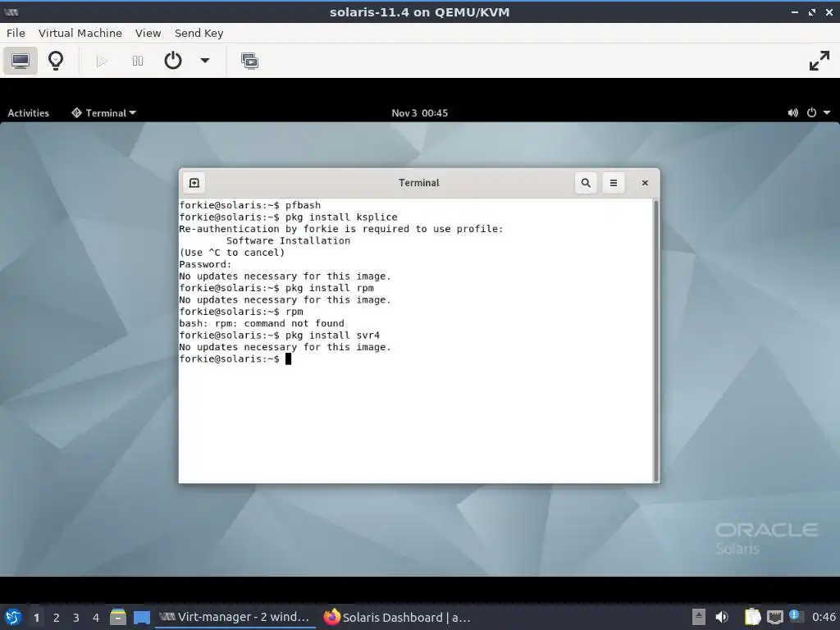
Task: Close the Terminal window
Action: tap(645, 183)
